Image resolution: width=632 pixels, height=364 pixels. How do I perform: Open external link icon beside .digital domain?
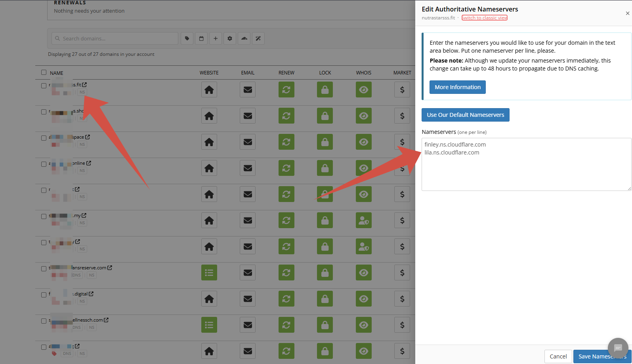click(91, 294)
